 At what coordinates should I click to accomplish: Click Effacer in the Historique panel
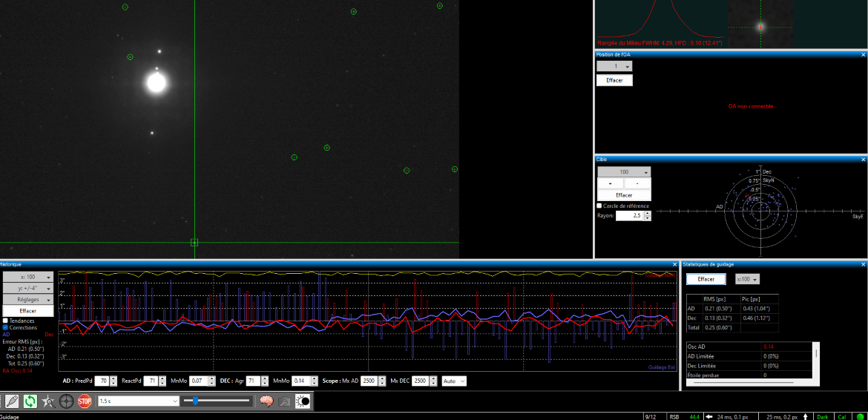point(28,311)
